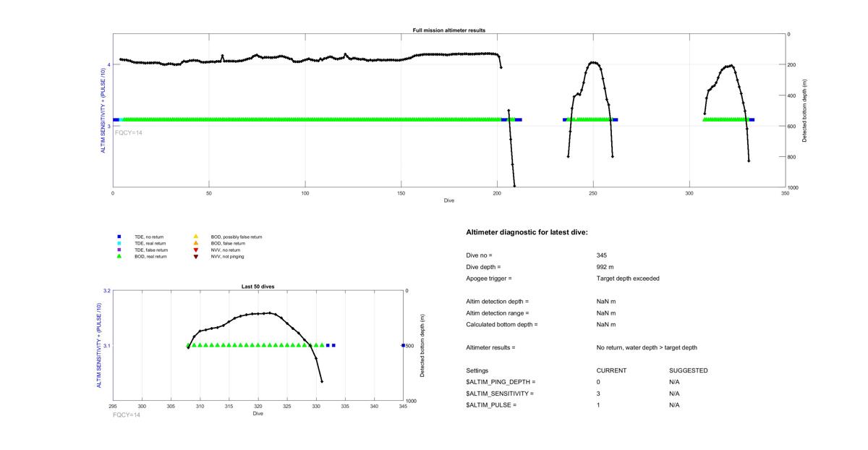Click the 'Dive no =' label

click(x=479, y=255)
